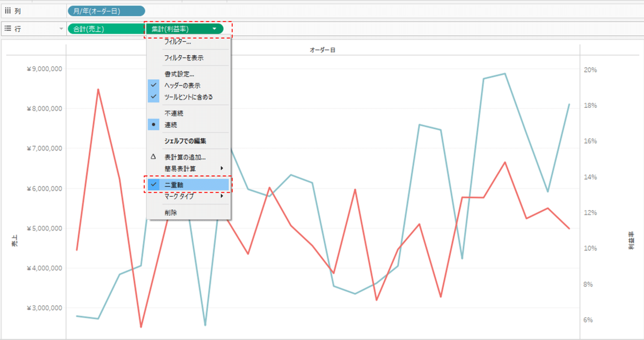Click the 16% right axis label

coord(591,141)
